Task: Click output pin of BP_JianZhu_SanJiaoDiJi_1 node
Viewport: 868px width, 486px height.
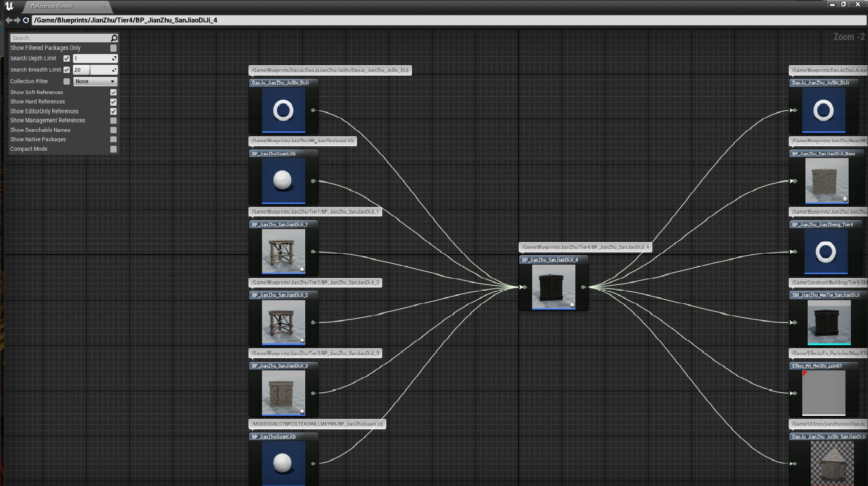Action: click(x=313, y=252)
